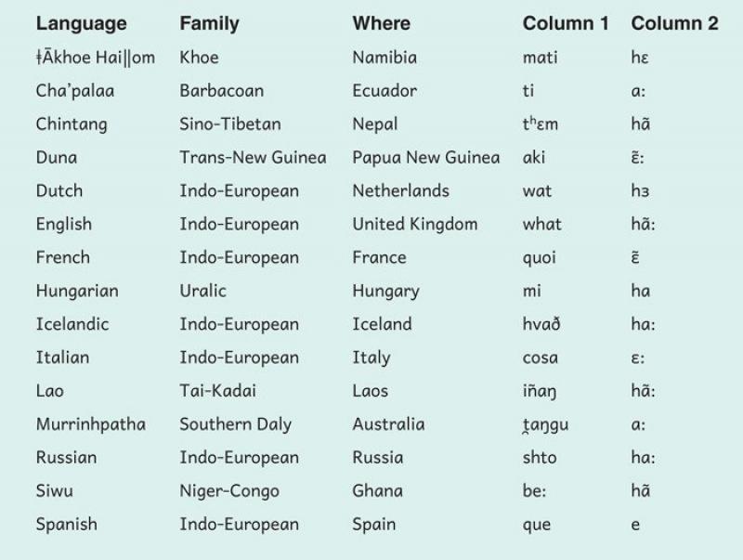
Task: Click the Niger-Congo family cell
Action: (228, 491)
